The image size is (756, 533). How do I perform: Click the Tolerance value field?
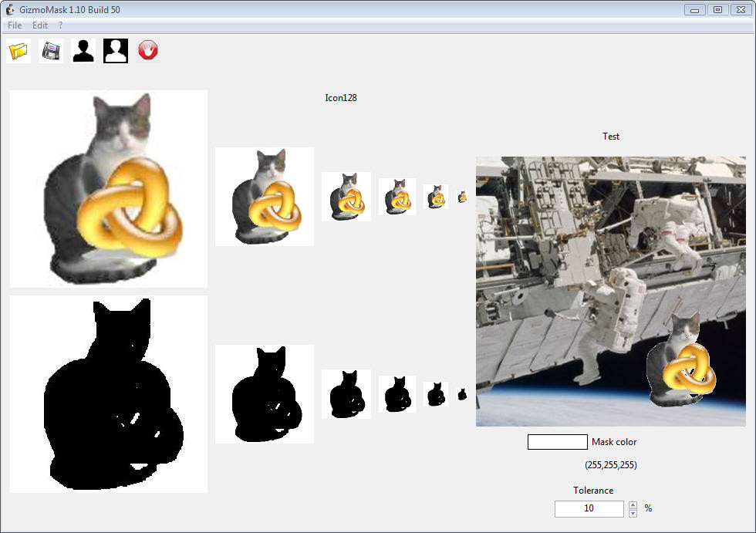point(589,508)
